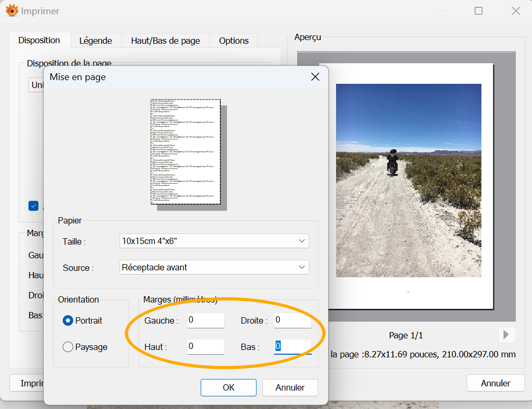Open the Source paper tray dropdown
The height and width of the screenshot is (409, 532).
pyautogui.click(x=214, y=267)
